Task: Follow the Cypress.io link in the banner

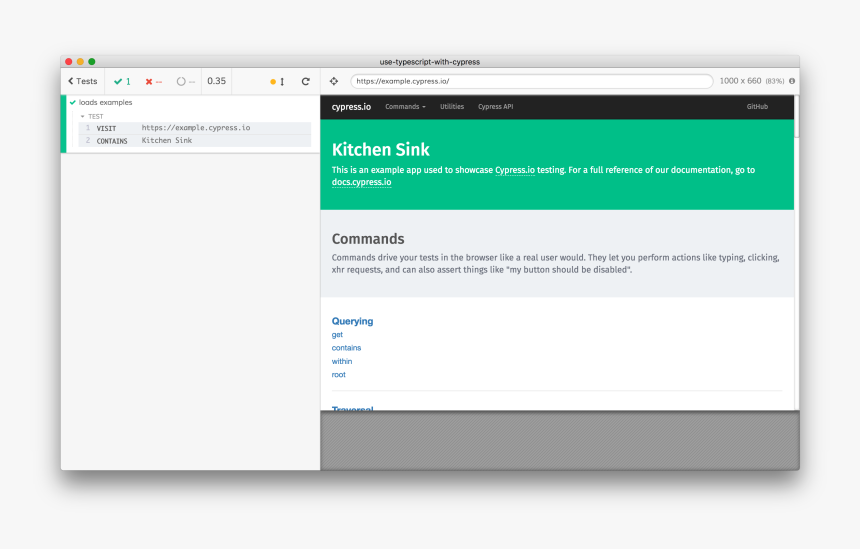Action: click(x=515, y=170)
